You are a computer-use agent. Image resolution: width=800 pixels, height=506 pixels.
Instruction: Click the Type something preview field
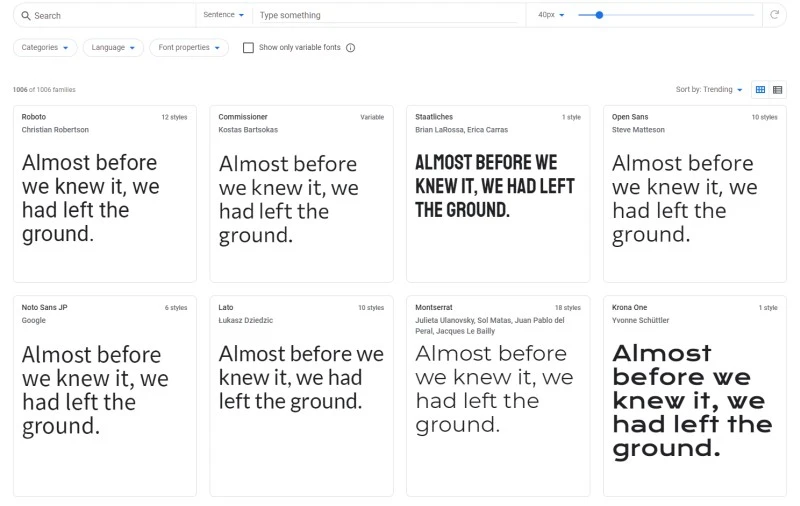coord(389,15)
